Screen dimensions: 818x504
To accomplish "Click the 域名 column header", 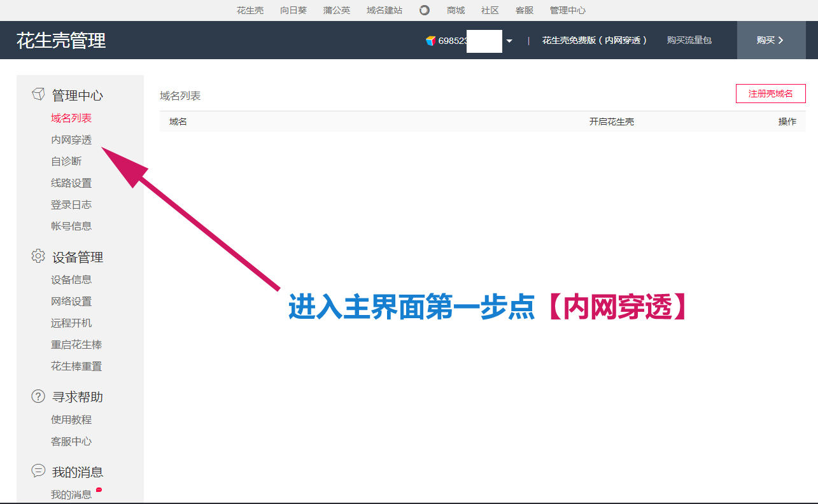I will tap(178, 122).
